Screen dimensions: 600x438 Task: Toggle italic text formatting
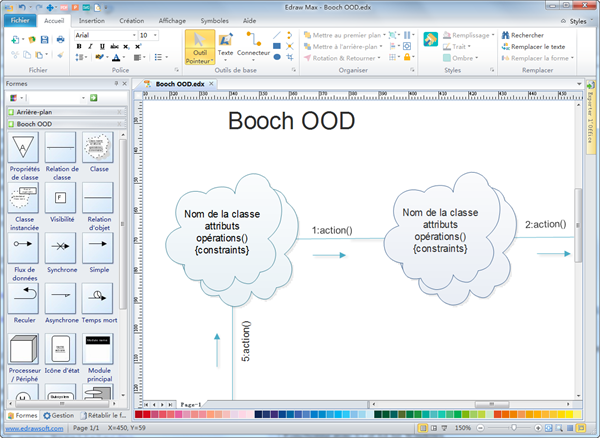(x=90, y=46)
